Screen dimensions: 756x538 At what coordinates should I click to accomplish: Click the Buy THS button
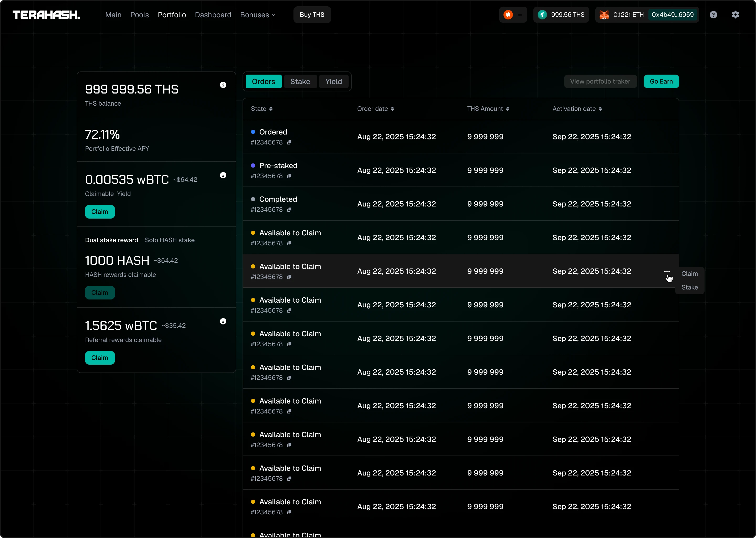pyautogui.click(x=312, y=14)
